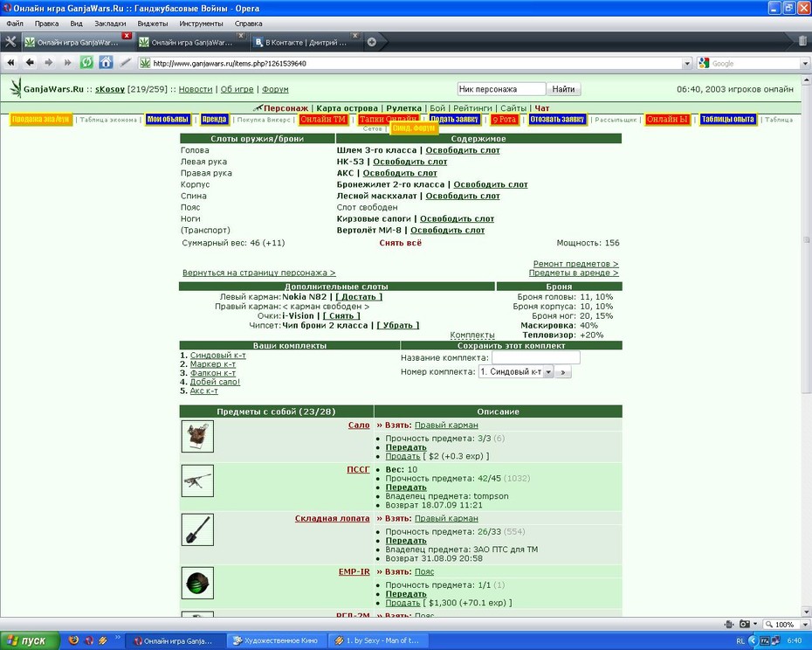Click the camera icon in status bar
The width and height of the screenshot is (812, 650).
(745, 624)
